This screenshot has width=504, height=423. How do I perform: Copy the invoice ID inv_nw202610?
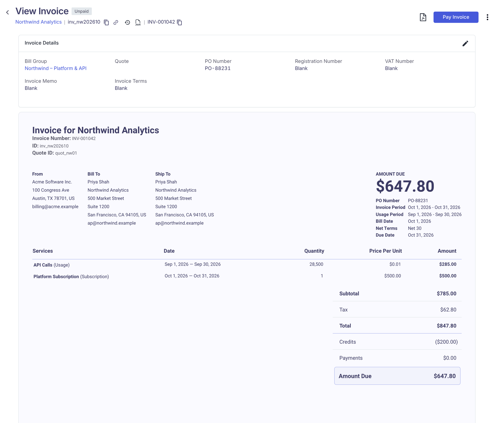coord(106,22)
